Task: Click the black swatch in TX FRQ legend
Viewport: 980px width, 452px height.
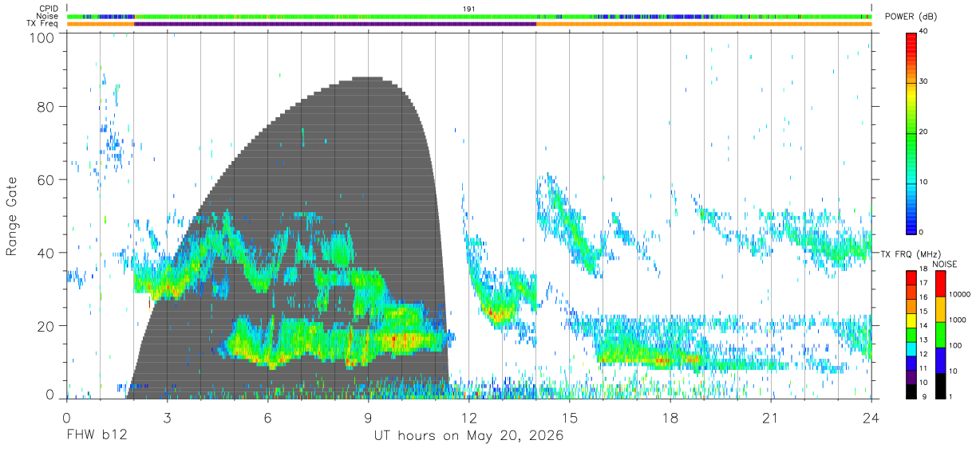Action: (x=912, y=391)
